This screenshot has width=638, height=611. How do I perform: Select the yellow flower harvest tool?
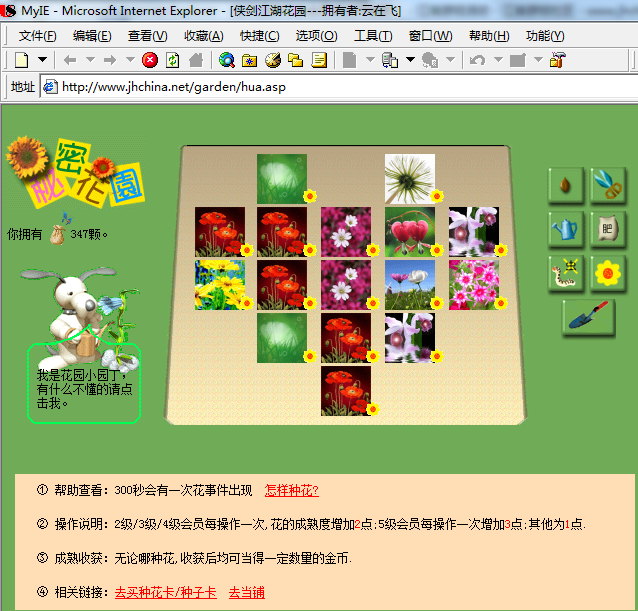click(608, 273)
